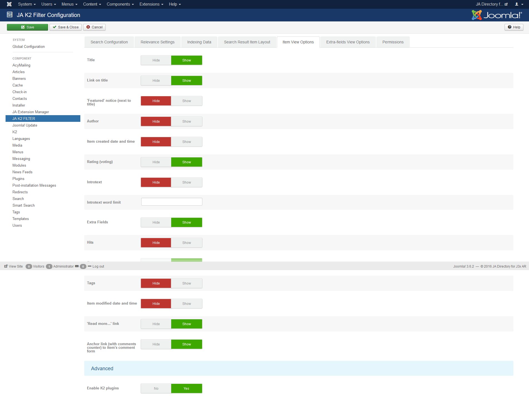Image resolution: width=529 pixels, height=420 pixels.
Task: Switch to the Relevance Settings tab
Action: pos(157,42)
